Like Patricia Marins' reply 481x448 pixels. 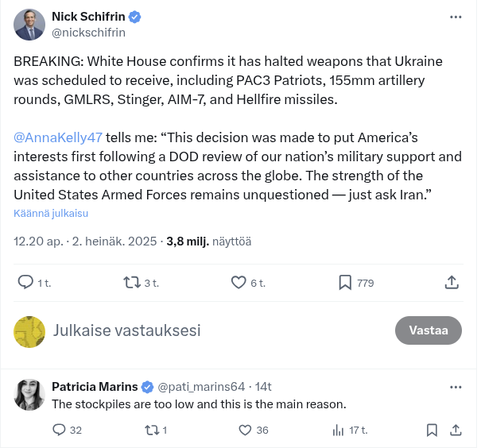point(246,430)
